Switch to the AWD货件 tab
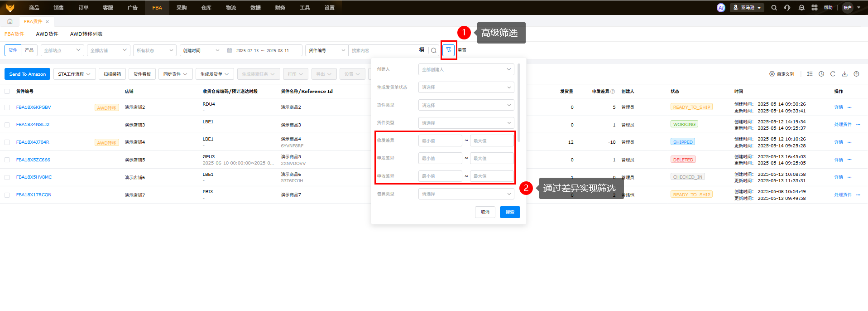Image resolution: width=868 pixels, height=311 pixels. 47,34
